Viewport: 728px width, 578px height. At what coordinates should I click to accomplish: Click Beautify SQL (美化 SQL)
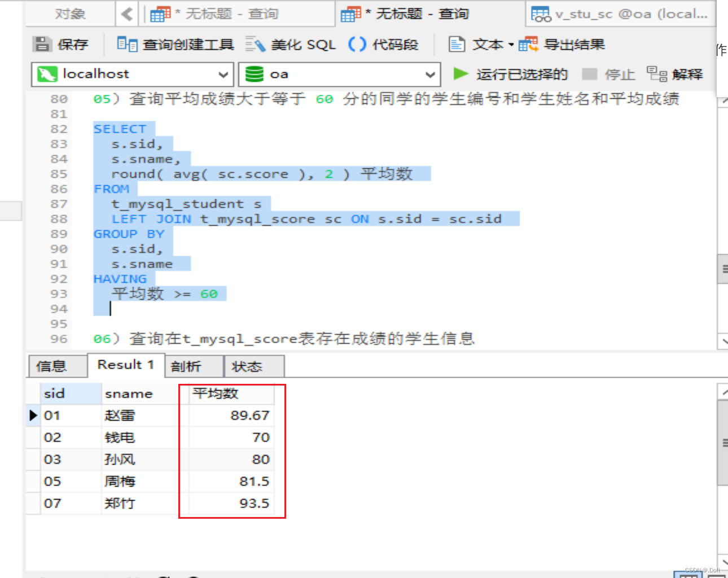click(291, 44)
